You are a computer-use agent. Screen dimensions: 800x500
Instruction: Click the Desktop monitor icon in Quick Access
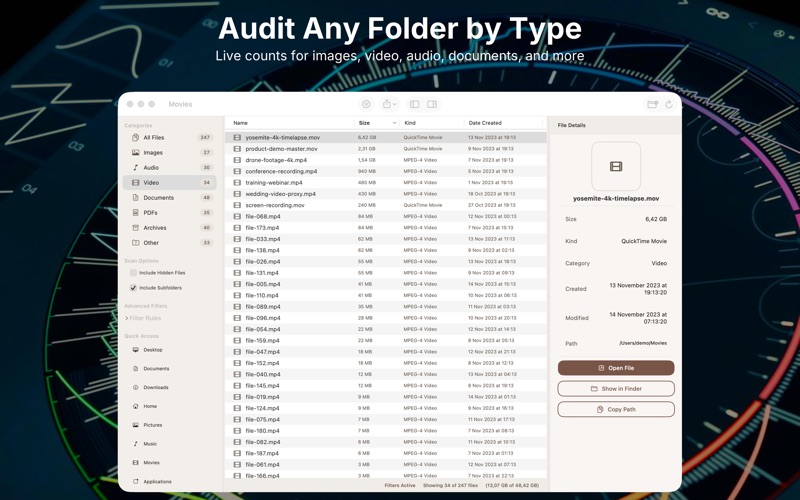[135, 350]
